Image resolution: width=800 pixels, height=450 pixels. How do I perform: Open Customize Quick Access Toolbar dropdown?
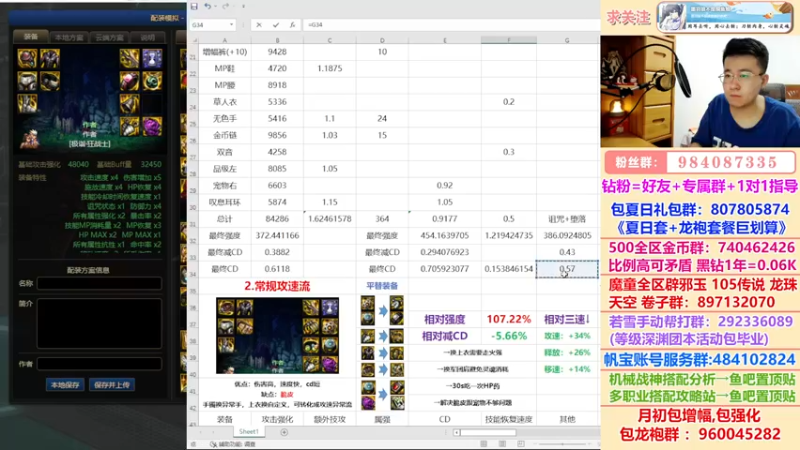click(x=243, y=7)
